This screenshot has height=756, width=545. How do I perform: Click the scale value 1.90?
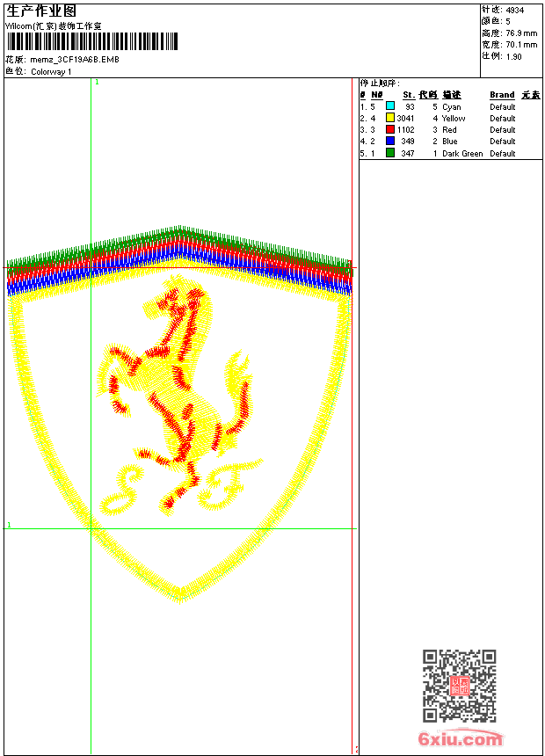pyautogui.click(x=513, y=56)
